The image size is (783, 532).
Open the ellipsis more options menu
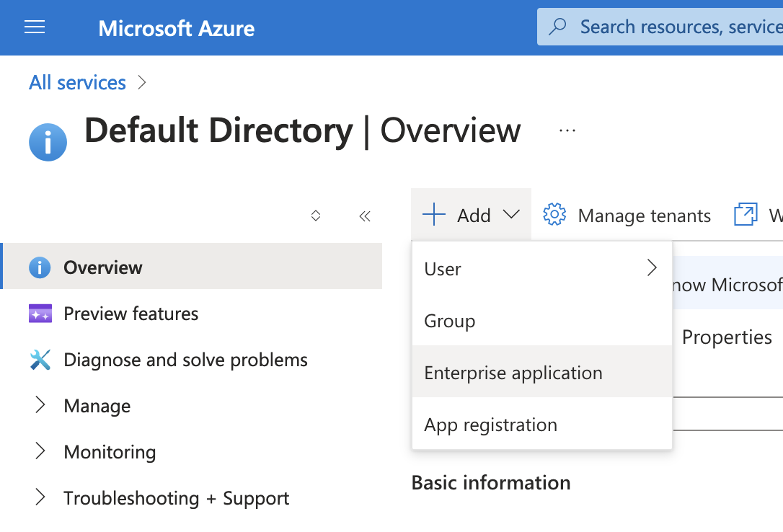(x=567, y=130)
